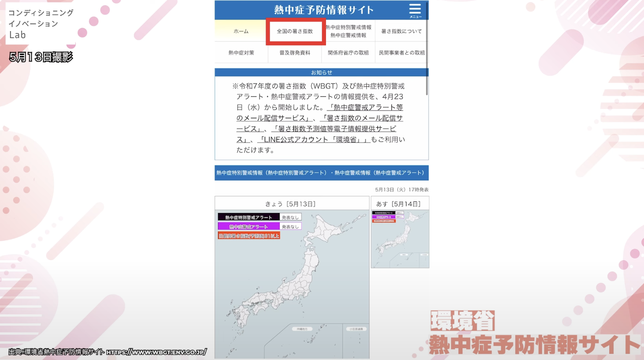Open the 暑さ指数について page
The width and height of the screenshot is (644, 360).
[x=401, y=31]
